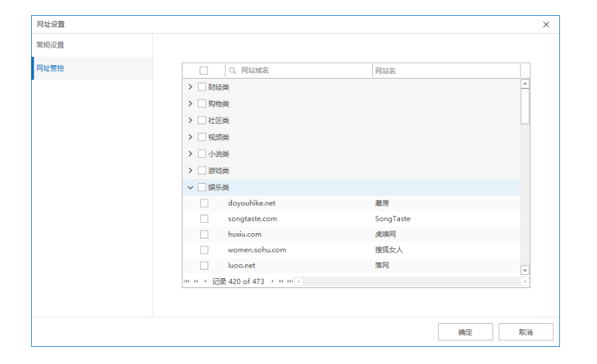Go to next record arrow
597x364 pixels.
(x=272, y=281)
